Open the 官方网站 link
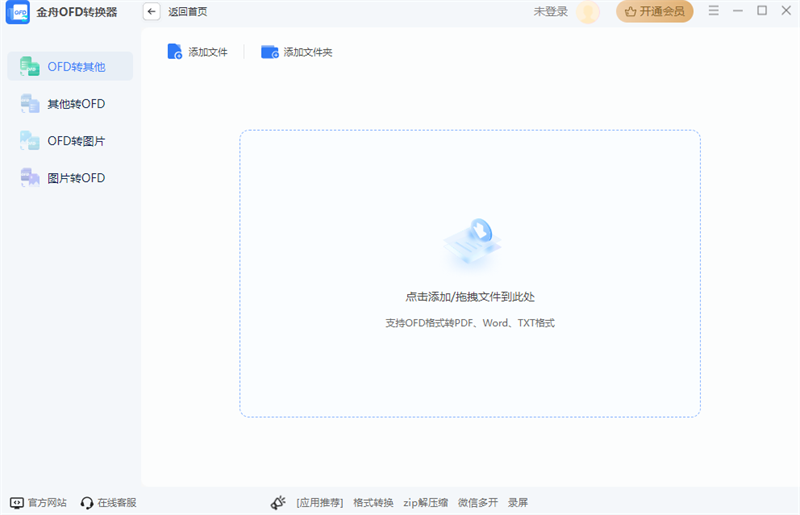Viewport: 800px width, 515px height. pos(47,503)
